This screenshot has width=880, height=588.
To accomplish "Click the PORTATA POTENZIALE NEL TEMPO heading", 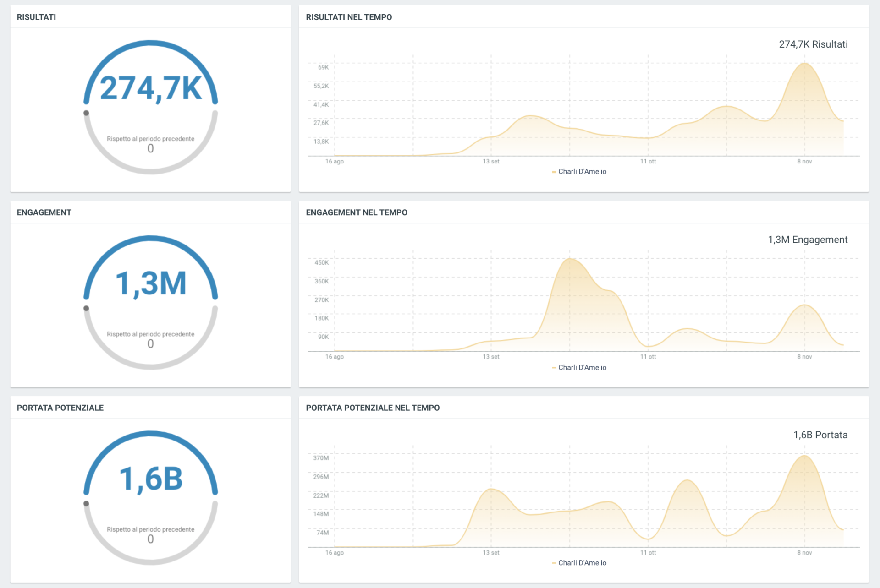I will coord(373,408).
